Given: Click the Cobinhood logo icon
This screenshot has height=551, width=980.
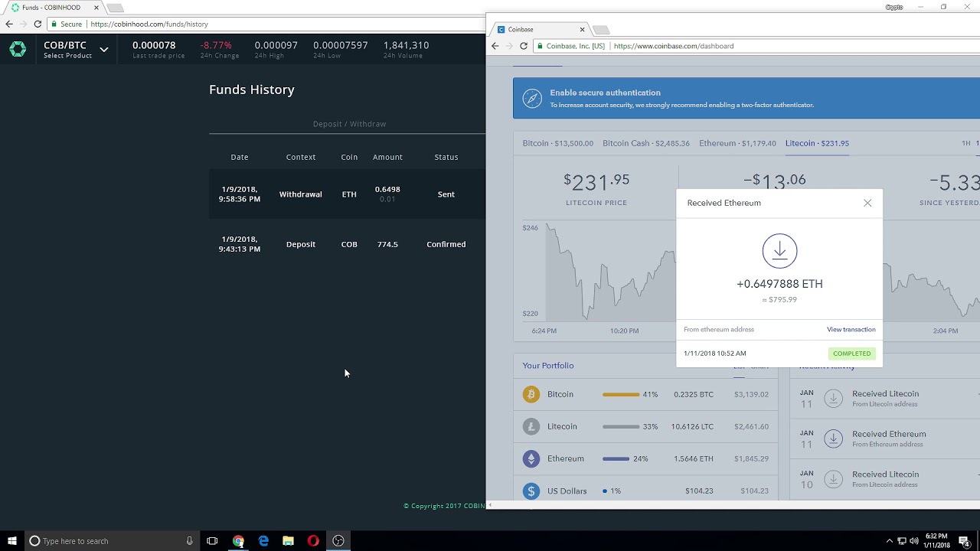Looking at the screenshot, I should point(18,50).
